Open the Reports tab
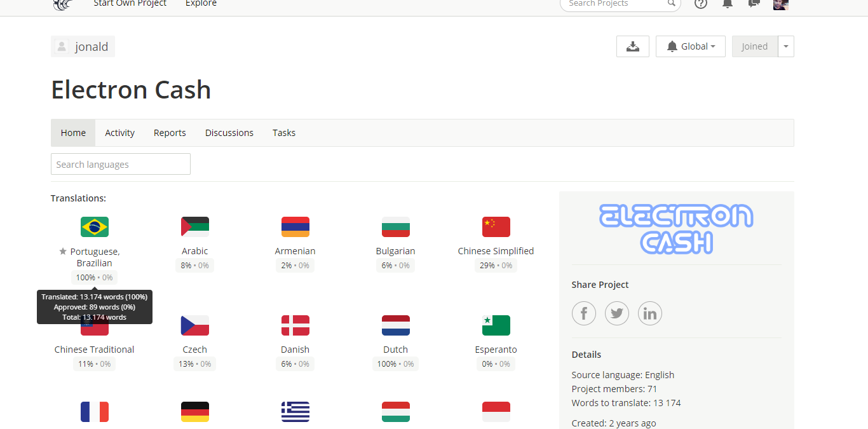The height and width of the screenshot is (429, 868). coord(170,133)
